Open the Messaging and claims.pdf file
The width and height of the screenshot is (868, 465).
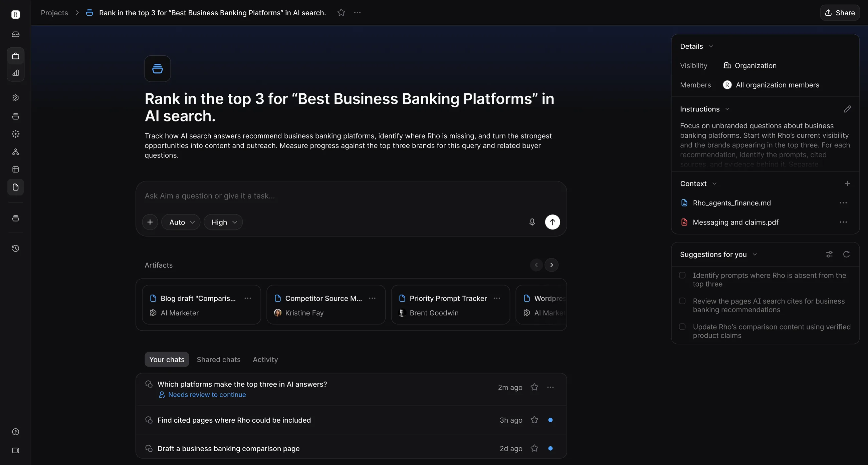735,222
